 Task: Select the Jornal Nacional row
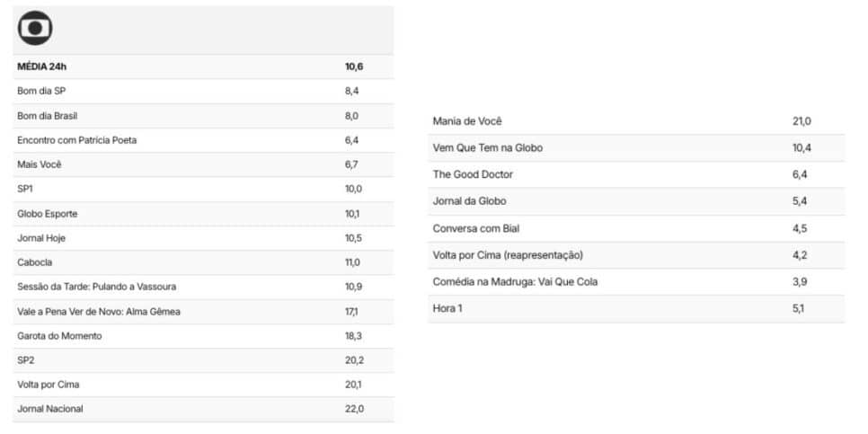click(203, 409)
